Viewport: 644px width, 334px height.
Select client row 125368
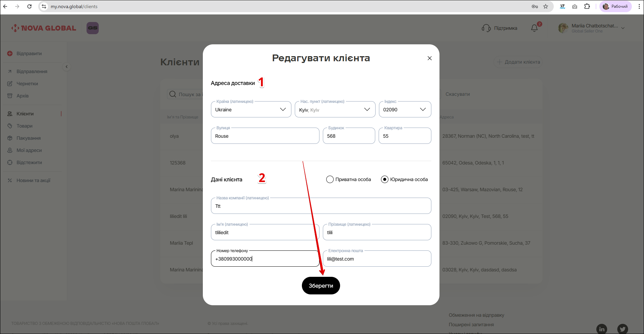coord(178,163)
